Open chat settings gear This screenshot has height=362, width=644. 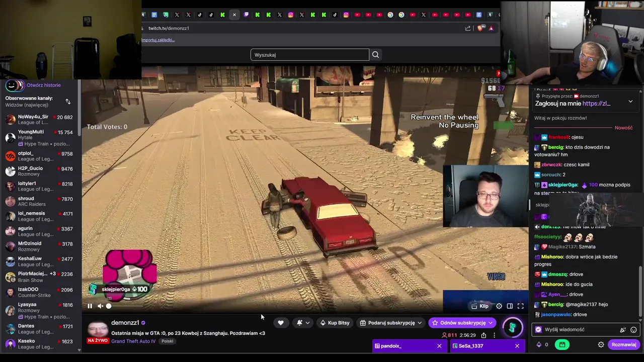[x=601, y=344]
